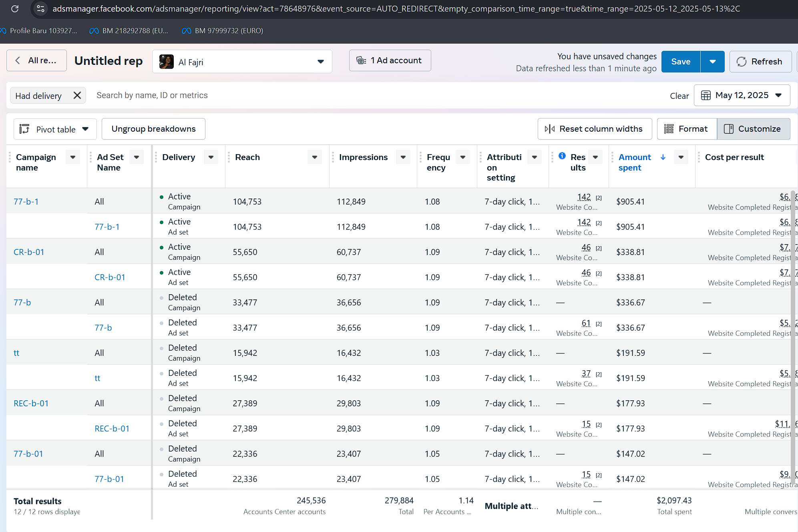Open the Customize panel
Screen dimensions: 798x532
pyautogui.click(x=753, y=129)
